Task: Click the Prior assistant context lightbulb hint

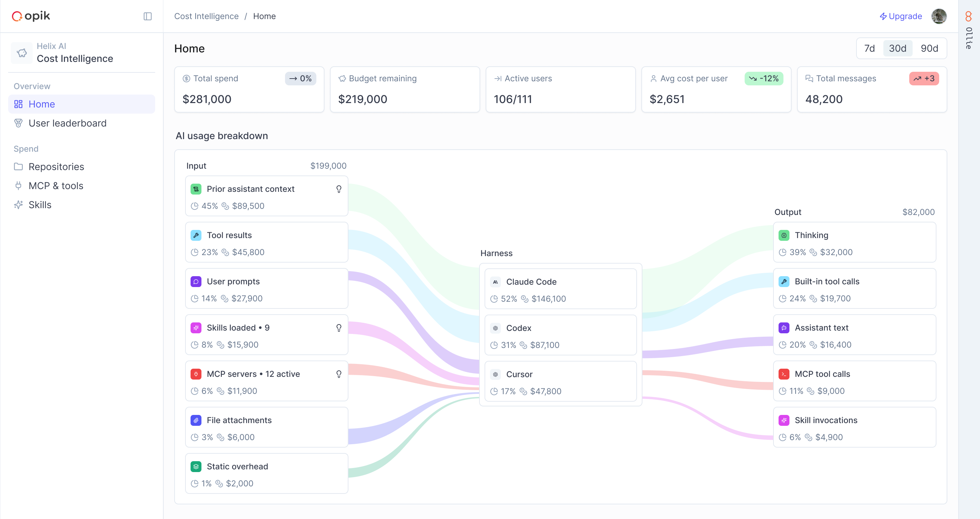Action: click(x=339, y=189)
